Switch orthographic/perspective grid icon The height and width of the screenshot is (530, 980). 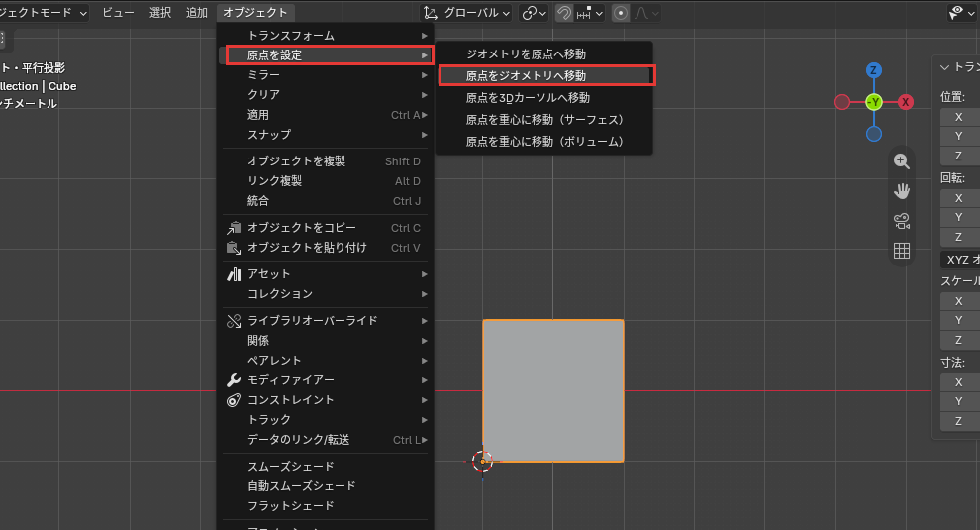pos(901,251)
